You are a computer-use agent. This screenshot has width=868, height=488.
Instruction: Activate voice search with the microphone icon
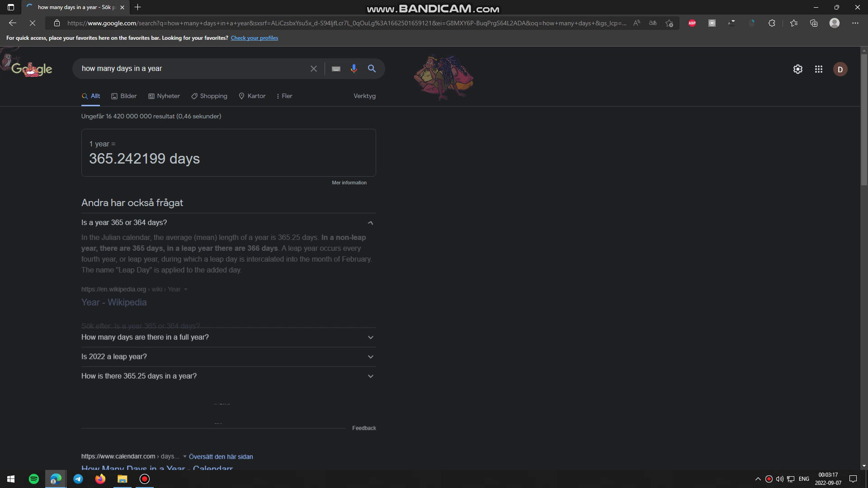354,69
